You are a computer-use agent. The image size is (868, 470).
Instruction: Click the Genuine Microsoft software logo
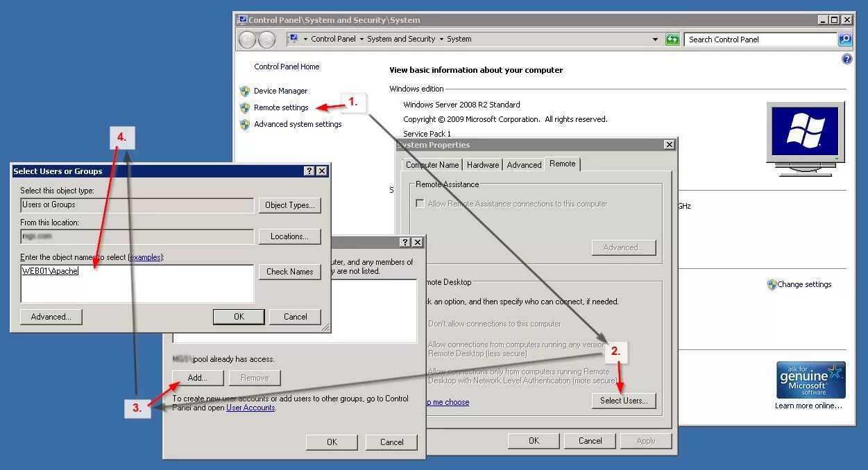coord(810,378)
